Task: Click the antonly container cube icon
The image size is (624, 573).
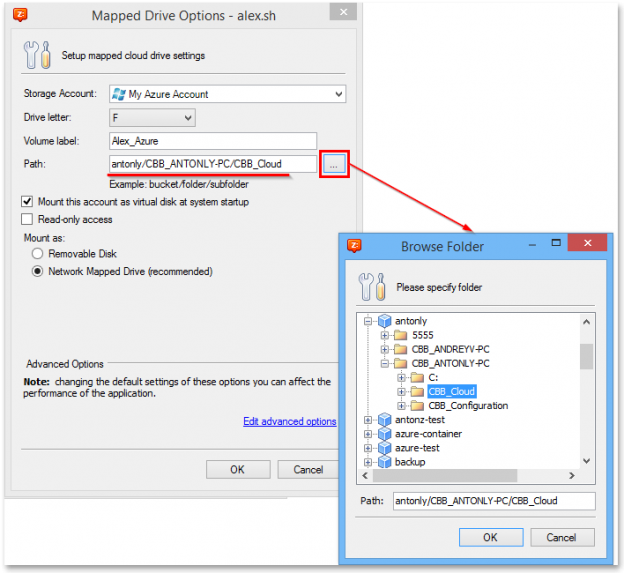Action: click(x=384, y=321)
